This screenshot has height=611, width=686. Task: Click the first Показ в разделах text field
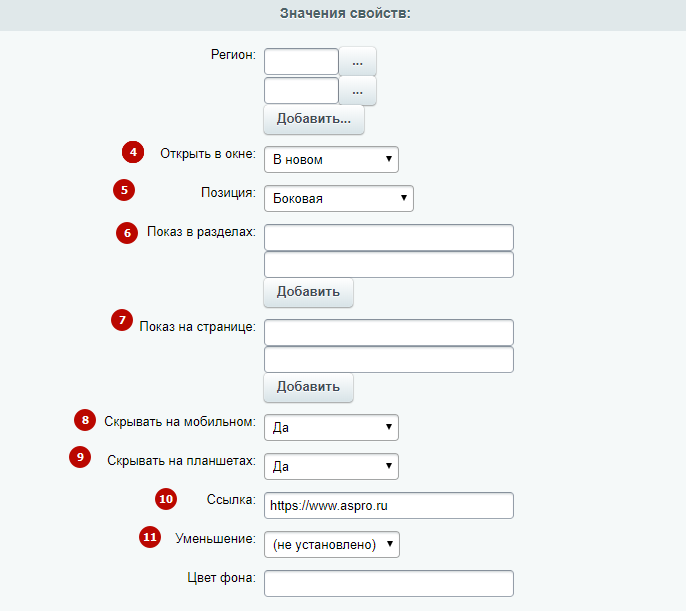pos(388,237)
